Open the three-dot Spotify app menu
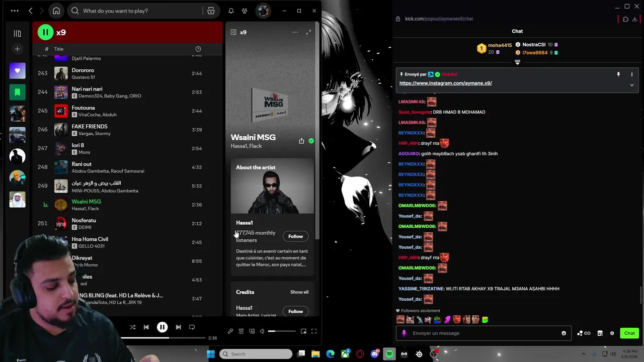The width and height of the screenshot is (644, 362). [15, 11]
